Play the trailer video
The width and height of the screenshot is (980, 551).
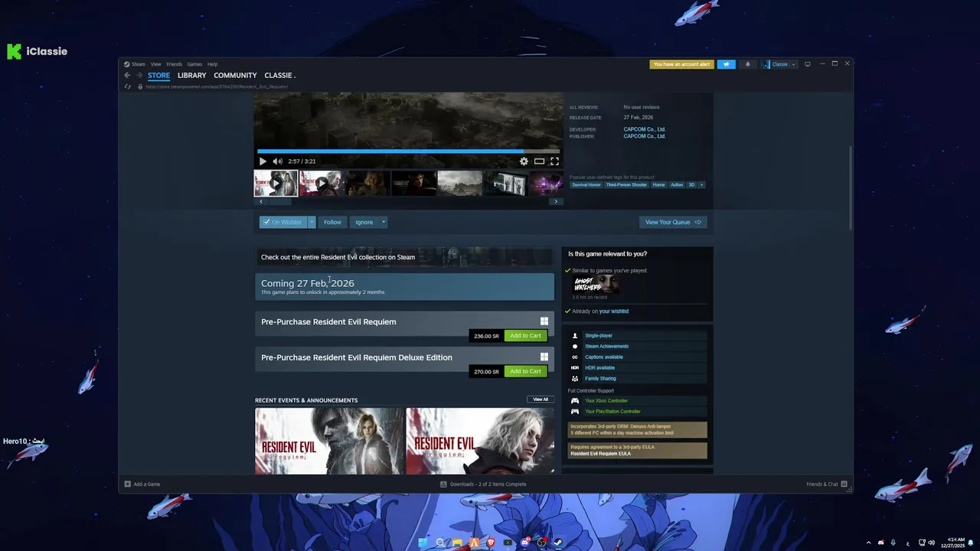263,161
